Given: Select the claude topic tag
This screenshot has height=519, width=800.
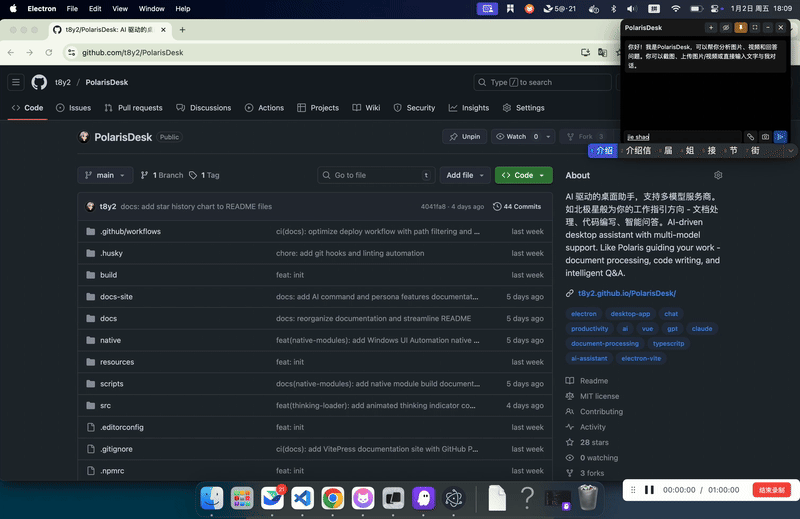Looking at the screenshot, I should [x=702, y=329].
